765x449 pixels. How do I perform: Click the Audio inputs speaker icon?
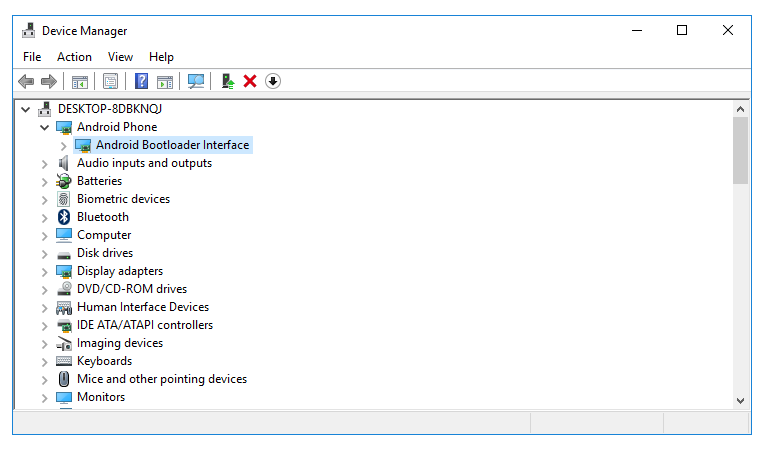pyautogui.click(x=64, y=163)
